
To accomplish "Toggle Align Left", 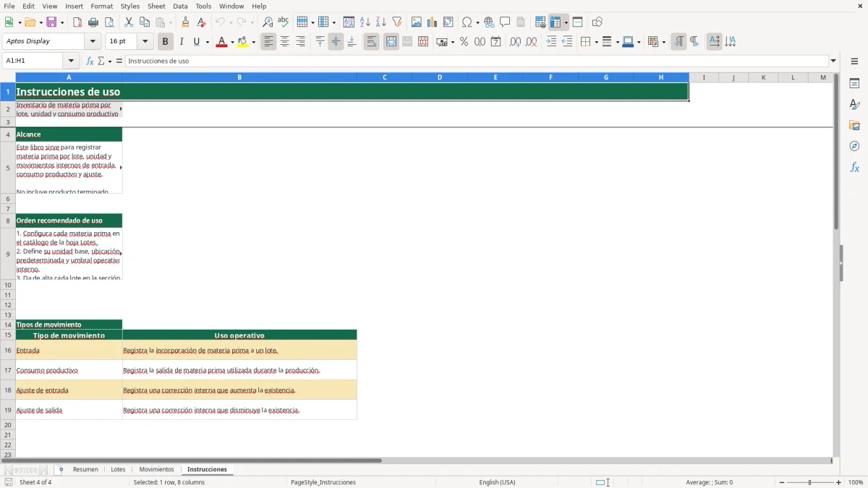I will (x=269, y=42).
